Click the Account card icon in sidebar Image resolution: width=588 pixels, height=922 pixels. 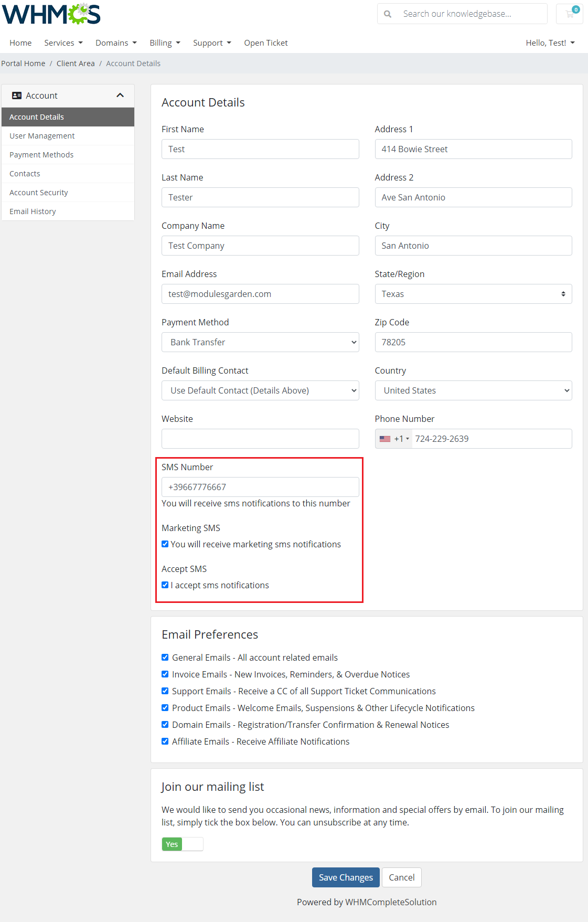point(17,96)
